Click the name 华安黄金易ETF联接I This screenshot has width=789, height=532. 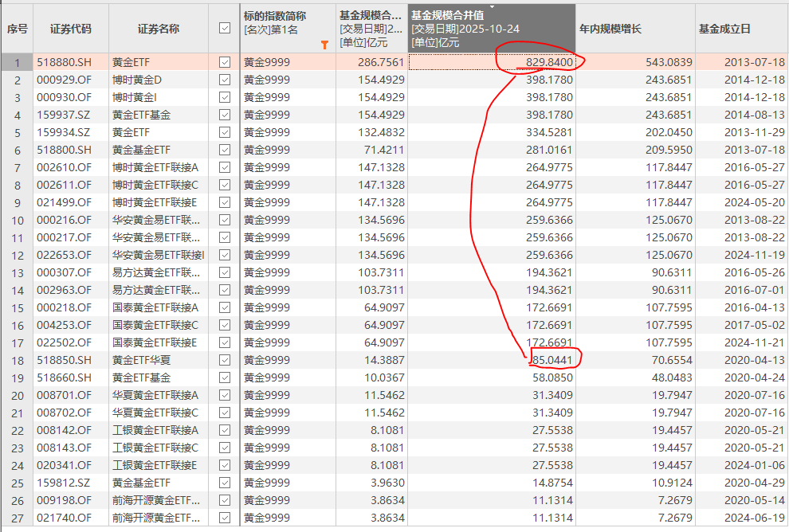click(159, 255)
